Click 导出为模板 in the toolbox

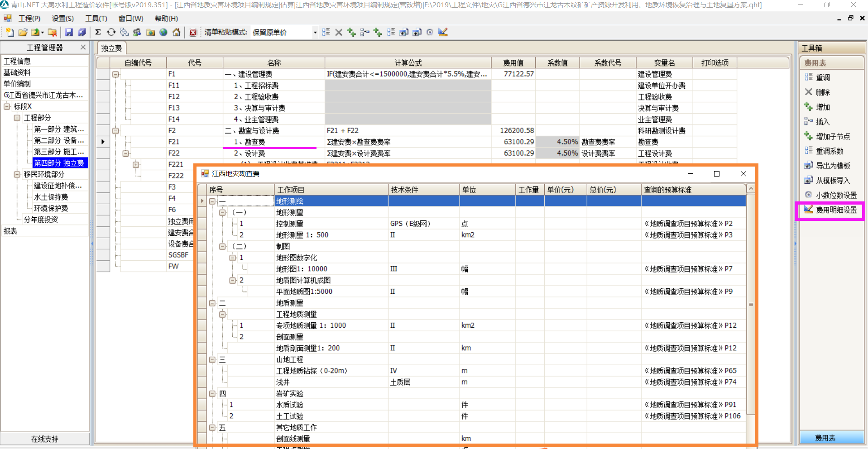tap(833, 166)
